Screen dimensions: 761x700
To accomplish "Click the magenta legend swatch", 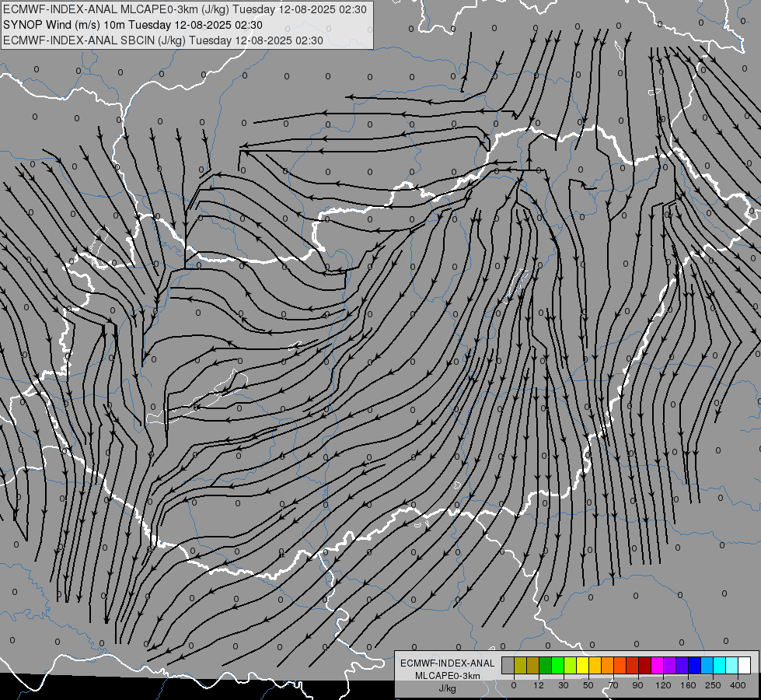I will click(x=657, y=665).
